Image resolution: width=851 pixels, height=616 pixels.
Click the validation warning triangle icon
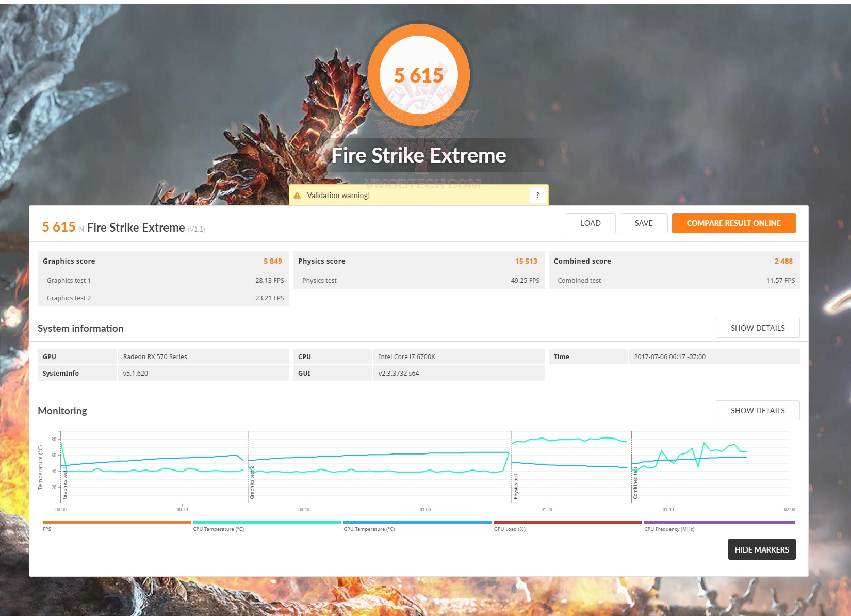pyautogui.click(x=298, y=195)
